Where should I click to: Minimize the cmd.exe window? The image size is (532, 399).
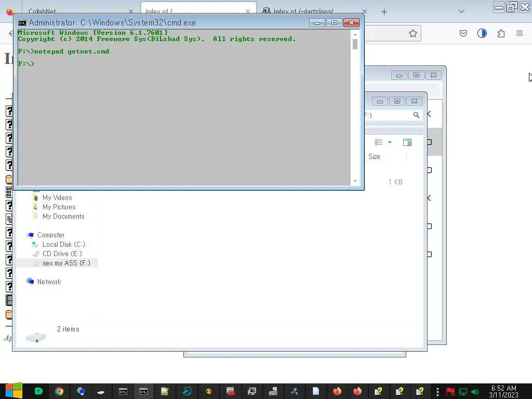tap(317, 23)
